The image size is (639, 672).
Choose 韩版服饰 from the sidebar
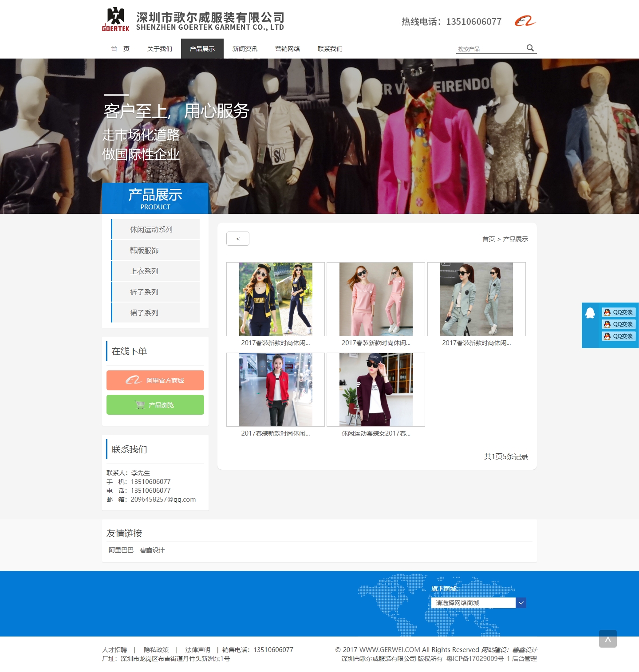[144, 250]
